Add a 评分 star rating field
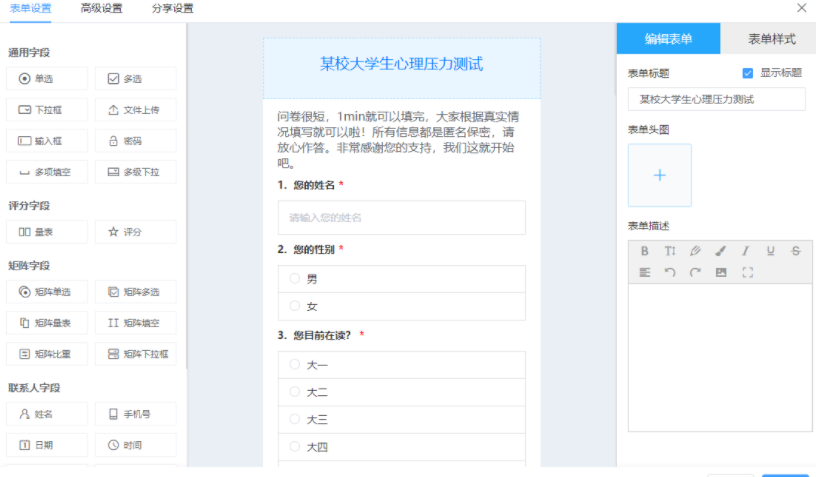The image size is (816, 477). [136, 232]
